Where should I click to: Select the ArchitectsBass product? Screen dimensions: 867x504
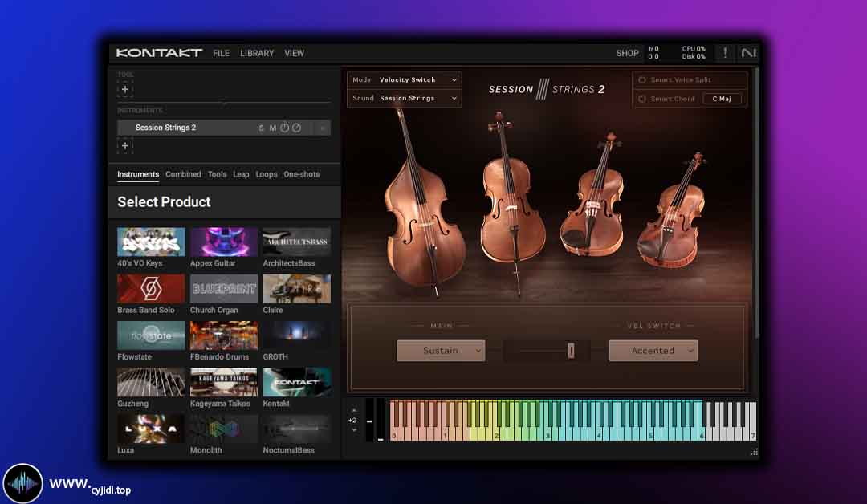297,247
